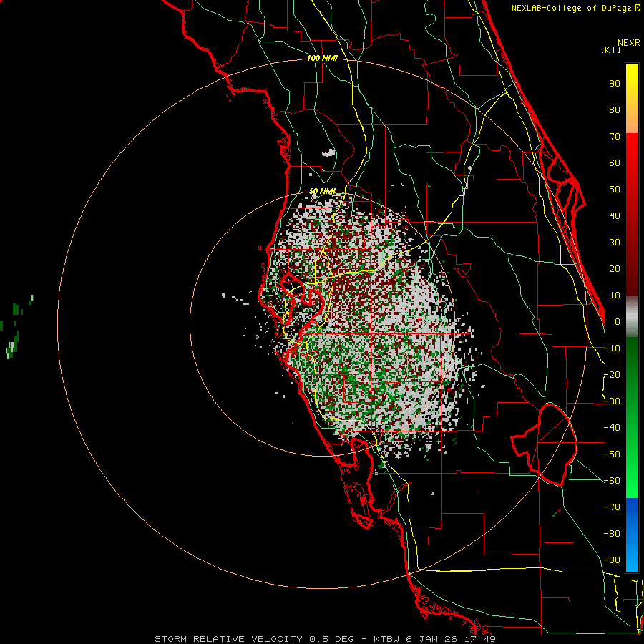This screenshot has width=644, height=644.
Task: Click the 100 NMI range ring label
Action: pos(322,59)
